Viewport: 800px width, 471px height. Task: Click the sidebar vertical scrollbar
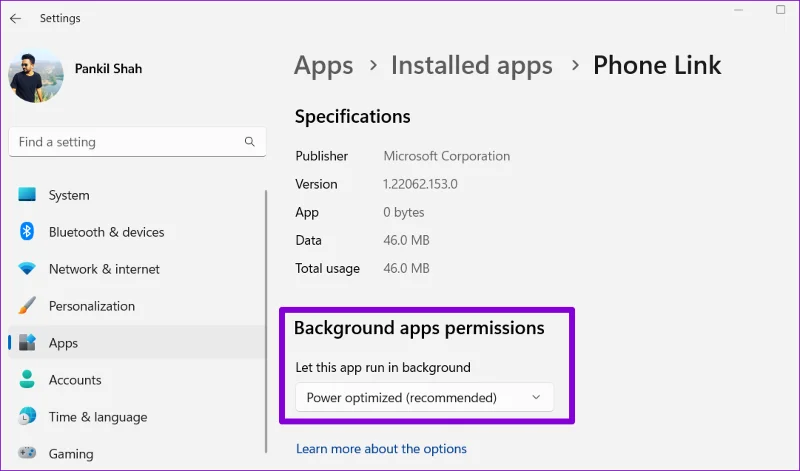click(266, 321)
